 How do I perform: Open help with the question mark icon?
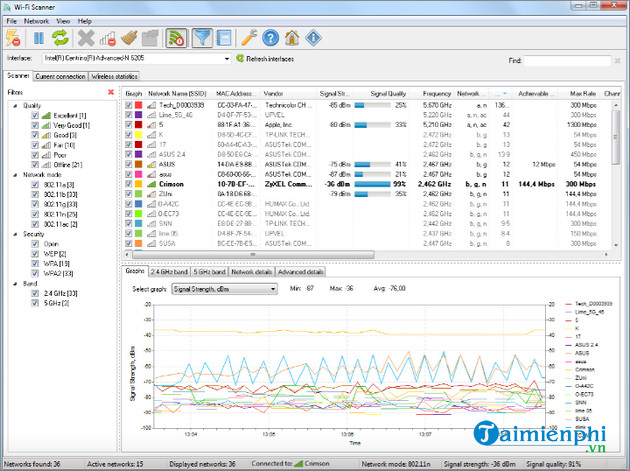[269, 38]
